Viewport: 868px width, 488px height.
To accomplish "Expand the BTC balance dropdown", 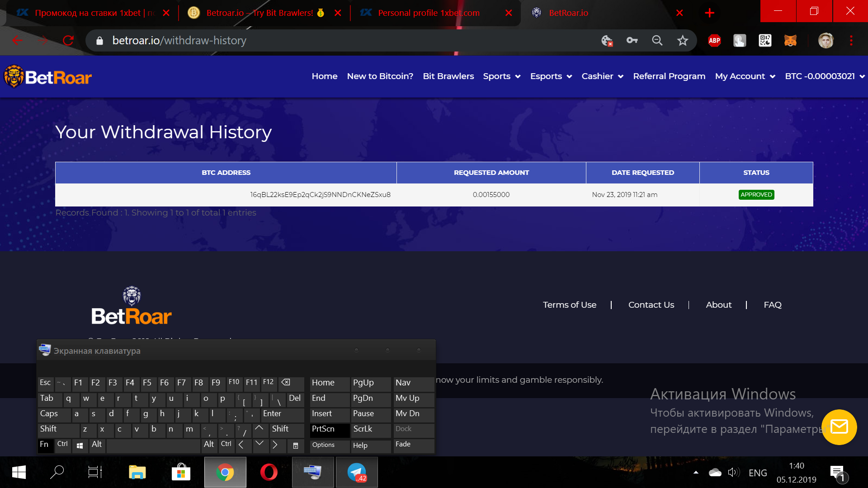I will pos(825,76).
